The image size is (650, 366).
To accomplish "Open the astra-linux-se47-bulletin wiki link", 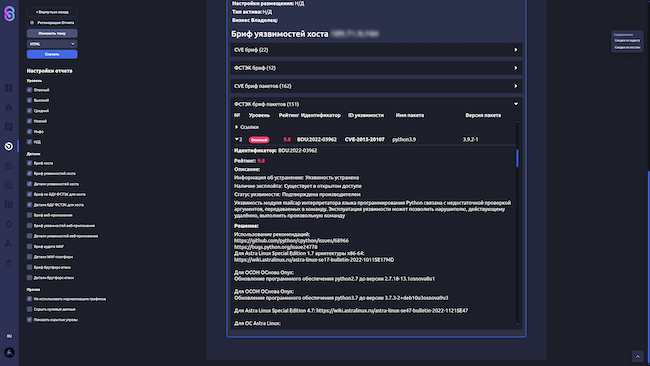I will [392, 310].
